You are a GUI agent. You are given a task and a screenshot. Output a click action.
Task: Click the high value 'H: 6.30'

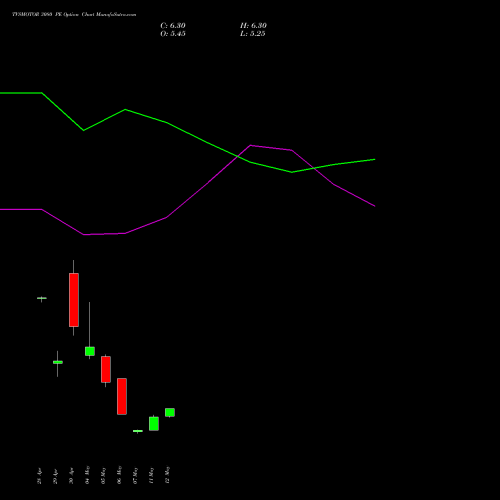253,26
